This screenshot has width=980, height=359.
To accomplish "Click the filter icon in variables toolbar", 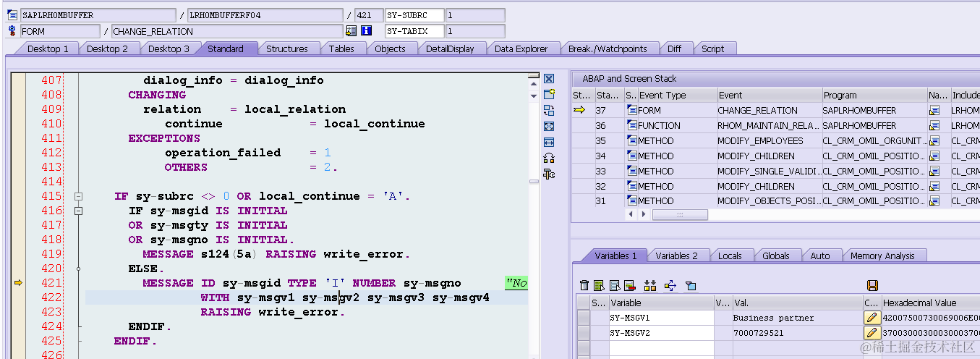I will [690, 286].
